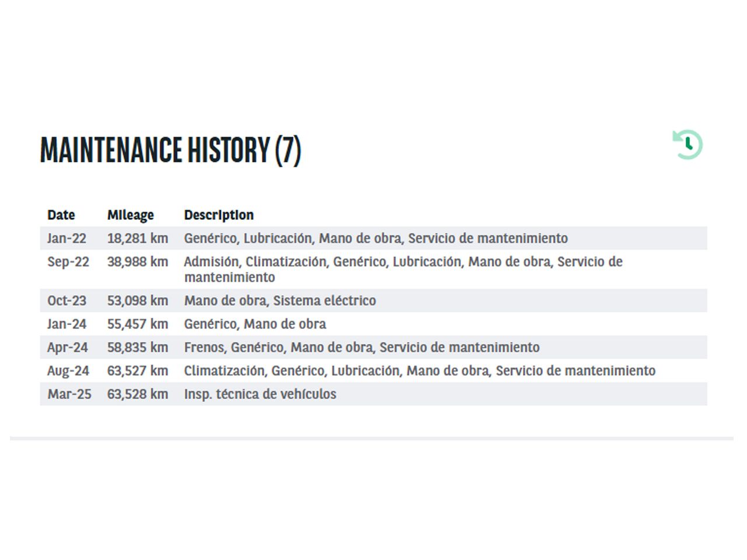The height and width of the screenshot is (560, 747).
Task: Click the Date column header
Action: coord(61,215)
